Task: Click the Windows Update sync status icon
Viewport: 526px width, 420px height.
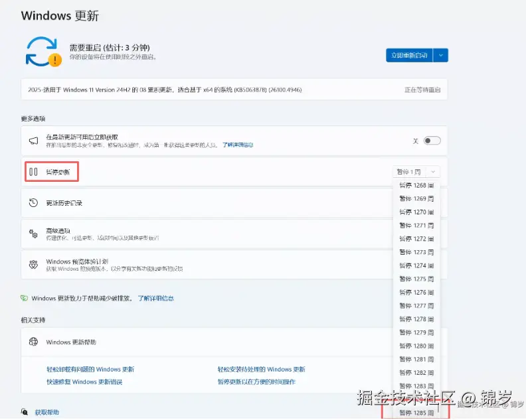Action: click(x=44, y=52)
